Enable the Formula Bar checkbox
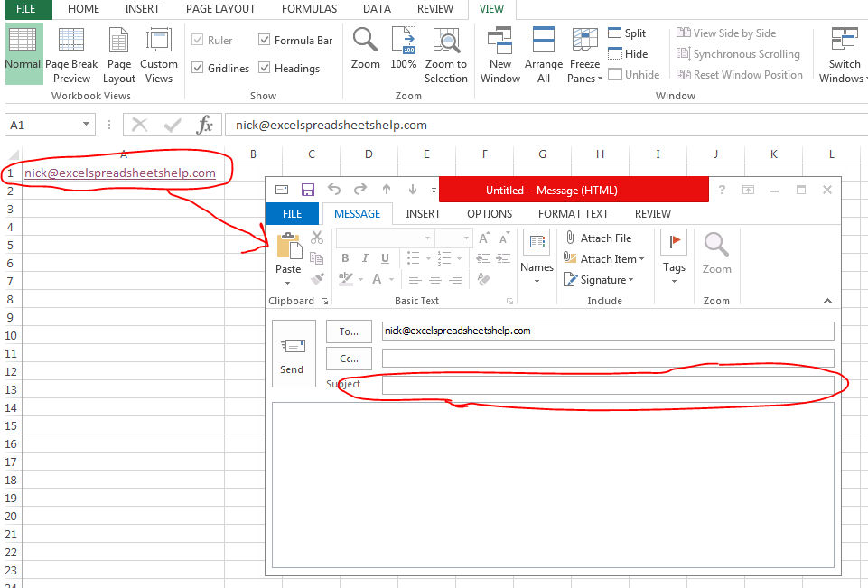This screenshot has height=588, width=868. (x=265, y=40)
